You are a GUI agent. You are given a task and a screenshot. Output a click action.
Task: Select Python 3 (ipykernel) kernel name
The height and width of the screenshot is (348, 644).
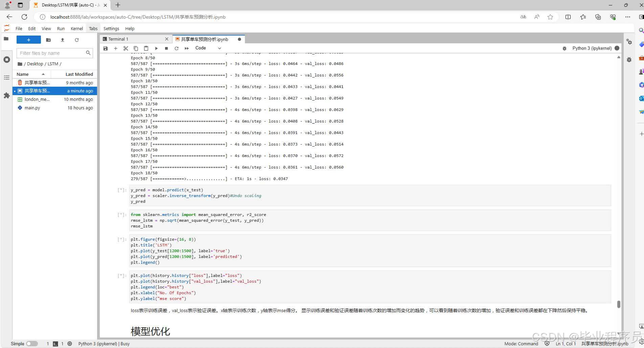pyautogui.click(x=592, y=48)
